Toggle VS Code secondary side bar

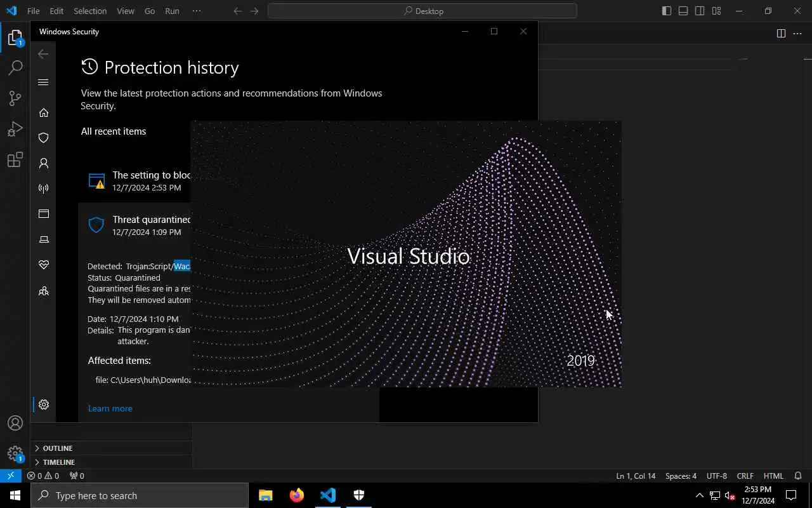click(700, 11)
